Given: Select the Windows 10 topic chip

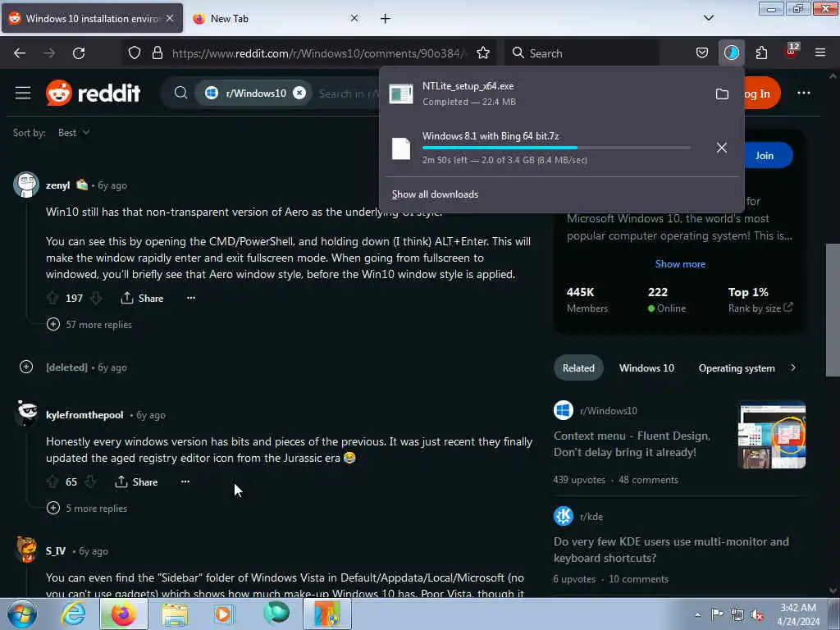Looking at the screenshot, I should pos(646,368).
